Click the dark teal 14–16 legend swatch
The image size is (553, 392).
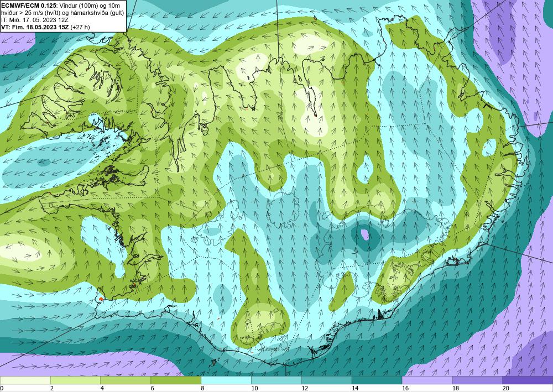377,380
